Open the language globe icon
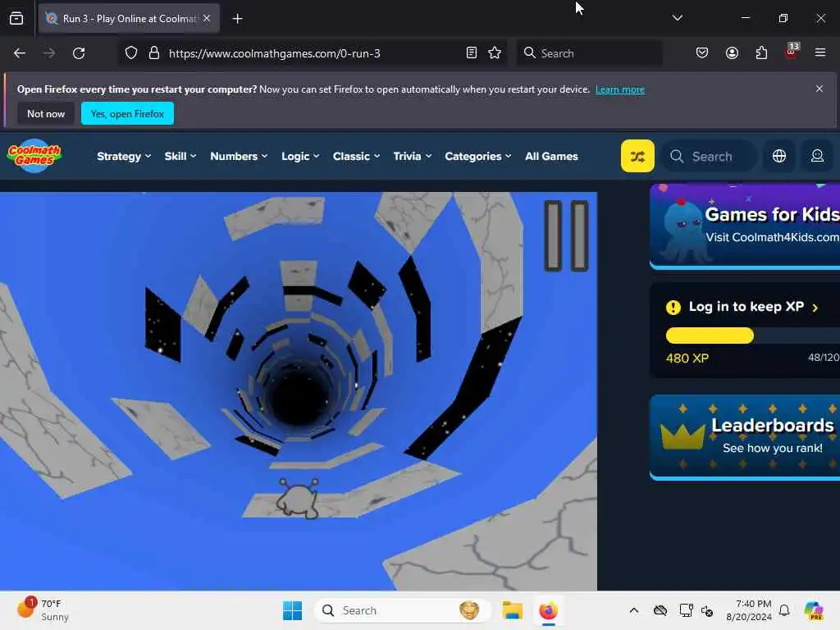The image size is (840, 630). [x=779, y=156]
